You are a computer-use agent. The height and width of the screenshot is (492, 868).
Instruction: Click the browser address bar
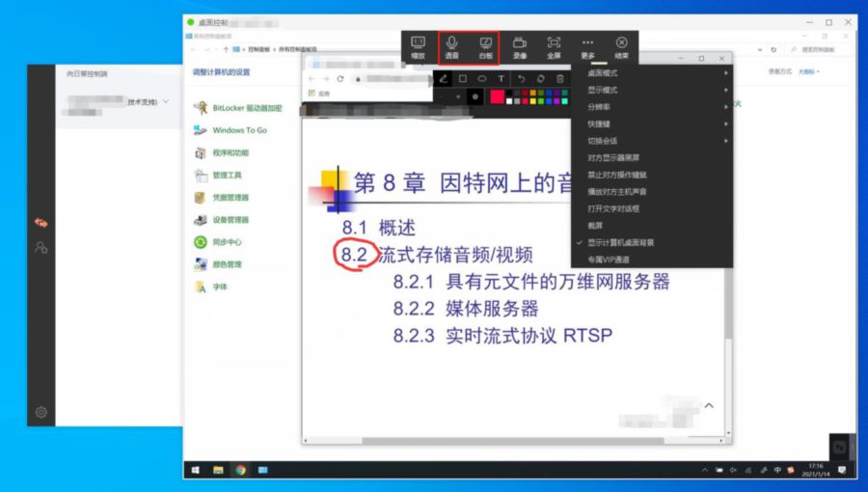pos(392,79)
